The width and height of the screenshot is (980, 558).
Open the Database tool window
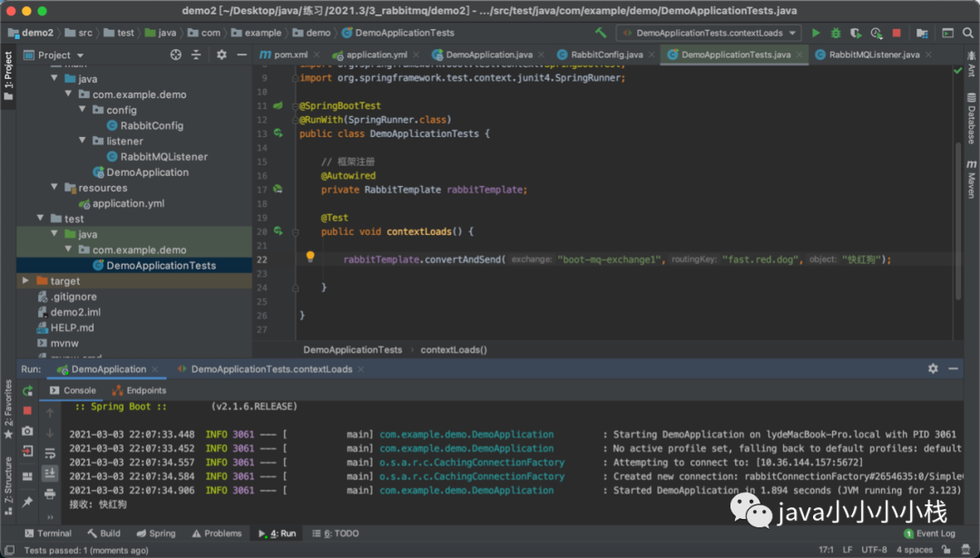pos(971,117)
